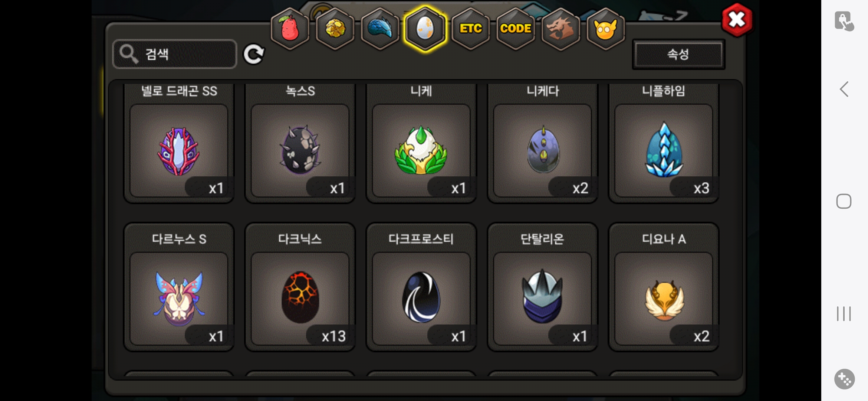Click the 검색 search input field
The height and width of the screenshot is (401, 868).
[175, 54]
